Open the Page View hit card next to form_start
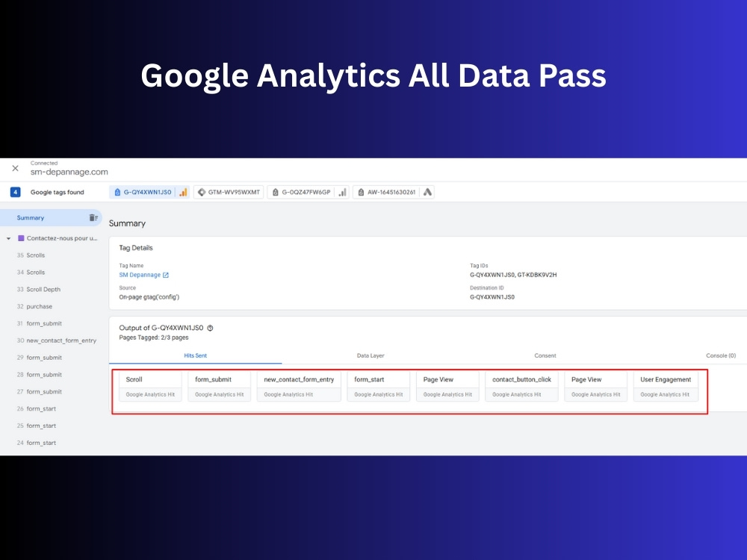747x560 pixels. (447, 386)
